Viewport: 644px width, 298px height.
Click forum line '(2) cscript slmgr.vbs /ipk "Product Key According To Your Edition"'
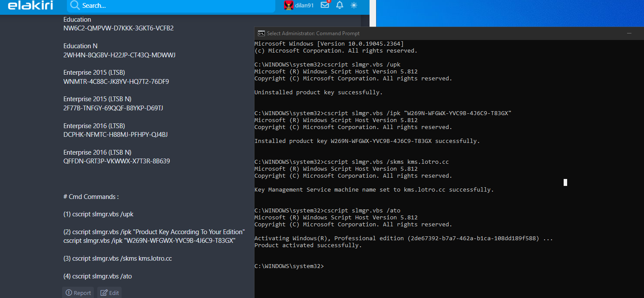tap(154, 232)
